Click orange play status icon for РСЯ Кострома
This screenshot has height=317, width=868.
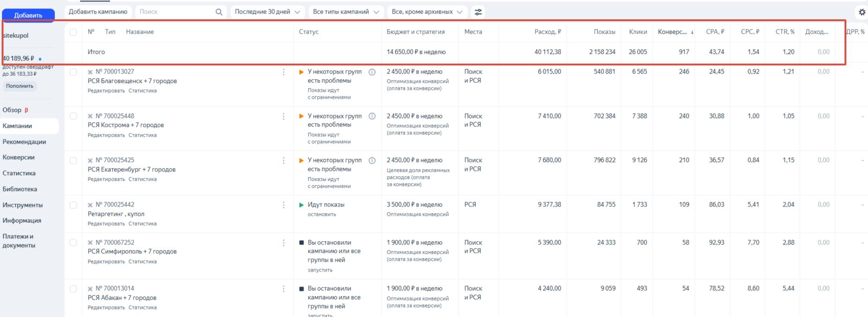301,116
